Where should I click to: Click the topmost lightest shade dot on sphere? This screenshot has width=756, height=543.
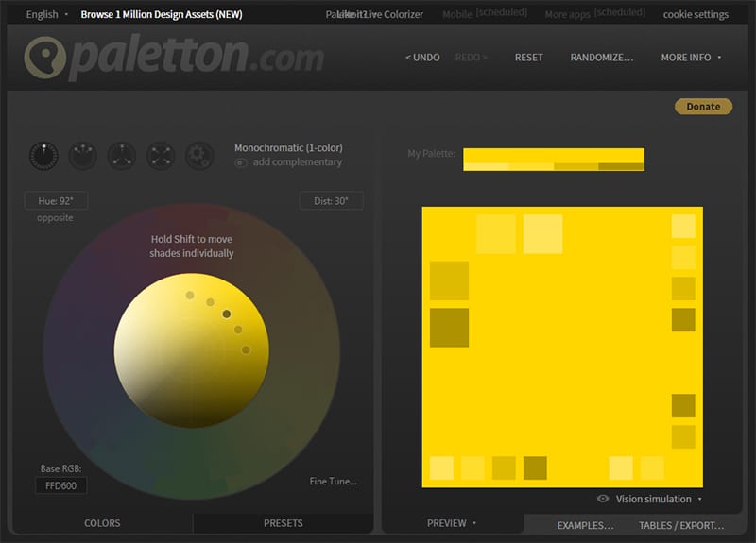190,295
